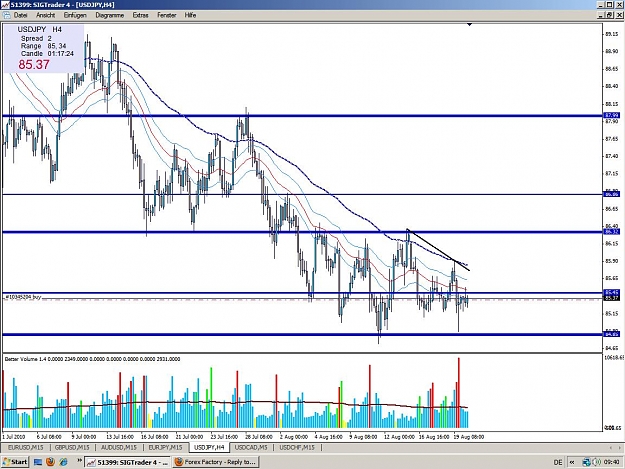Open the Windows Start menu
This screenshot has height=469, width=625.
pos(15,462)
